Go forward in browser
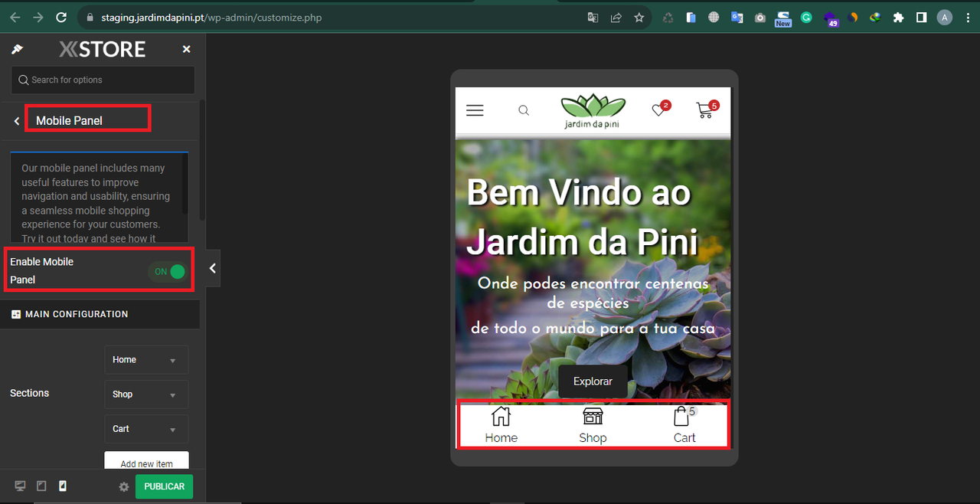The width and height of the screenshot is (980, 504). coord(38,17)
